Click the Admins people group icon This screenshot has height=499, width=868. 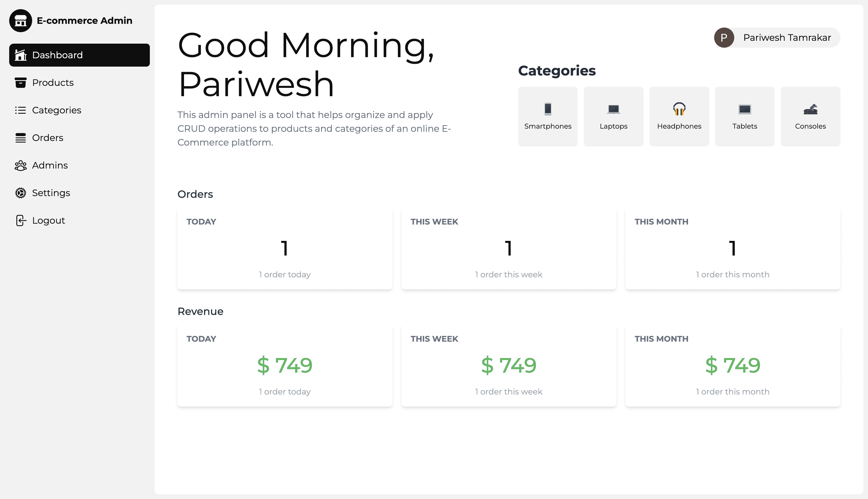(x=21, y=166)
